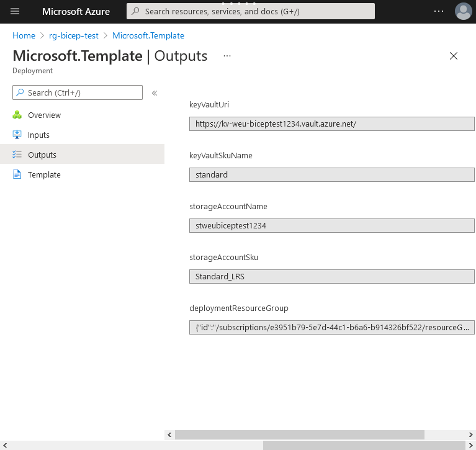Click the user account avatar
The image size is (476, 450).
[x=463, y=11]
